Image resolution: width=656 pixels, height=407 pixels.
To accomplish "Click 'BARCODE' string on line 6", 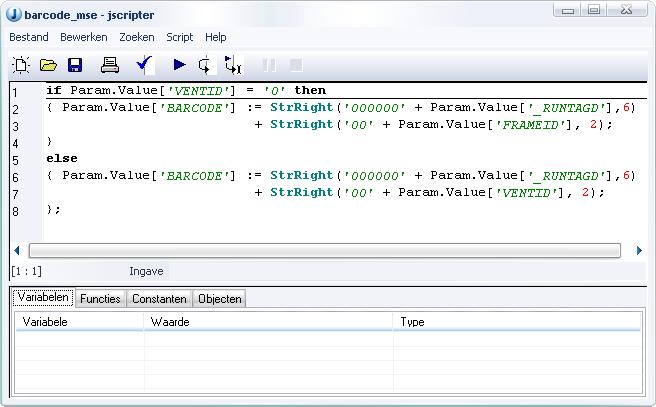I will click(194, 176).
